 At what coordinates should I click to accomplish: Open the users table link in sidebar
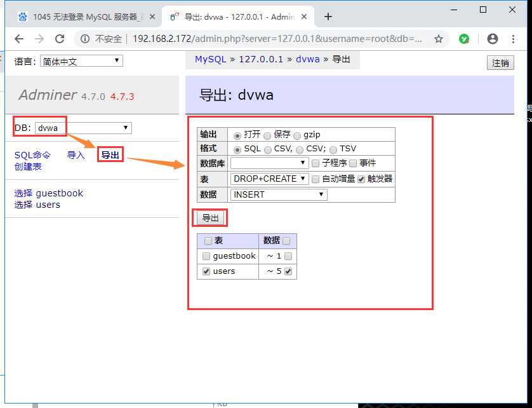[x=48, y=205]
